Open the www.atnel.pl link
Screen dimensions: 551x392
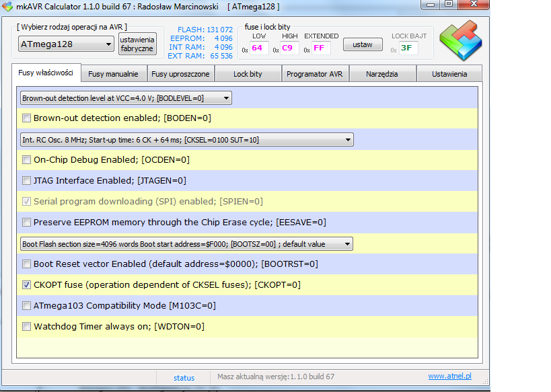click(450, 376)
